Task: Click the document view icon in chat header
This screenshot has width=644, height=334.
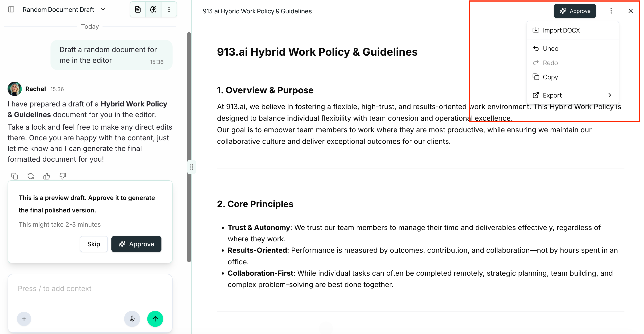Action: point(138,10)
